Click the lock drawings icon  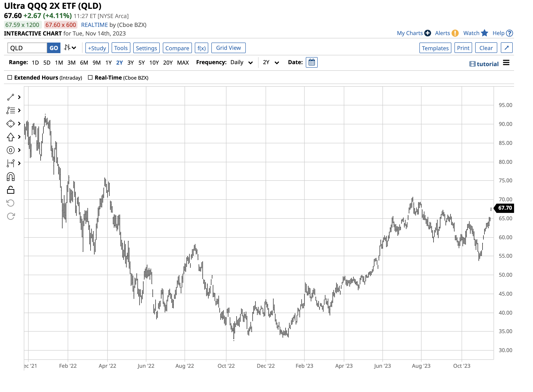click(x=11, y=190)
